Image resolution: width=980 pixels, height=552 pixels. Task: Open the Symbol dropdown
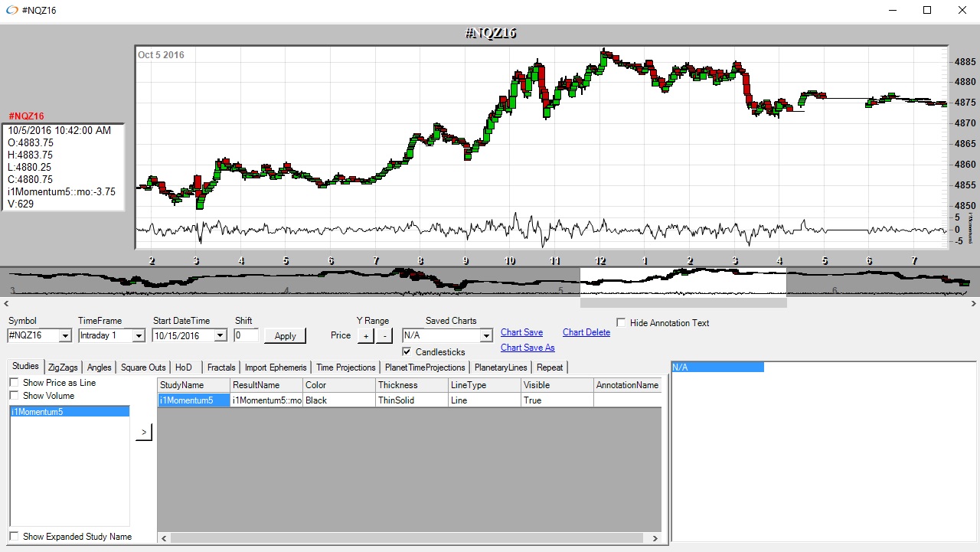pos(64,335)
